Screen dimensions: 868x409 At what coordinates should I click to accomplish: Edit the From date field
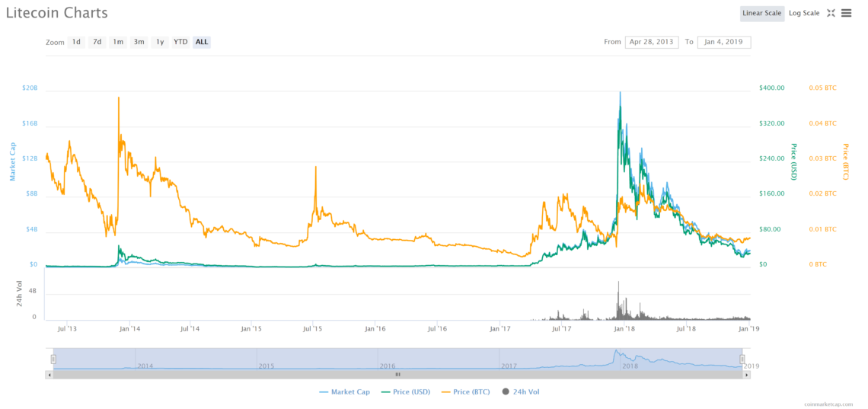(x=652, y=42)
